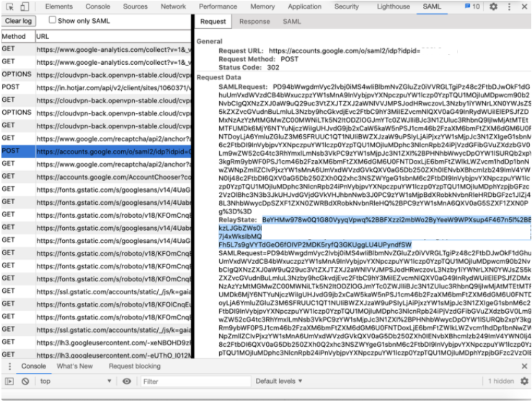Image resolution: width=532 pixels, height=401 pixels.
Task: Activate the inspect element picker icon
Action: click(x=10, y=6)
